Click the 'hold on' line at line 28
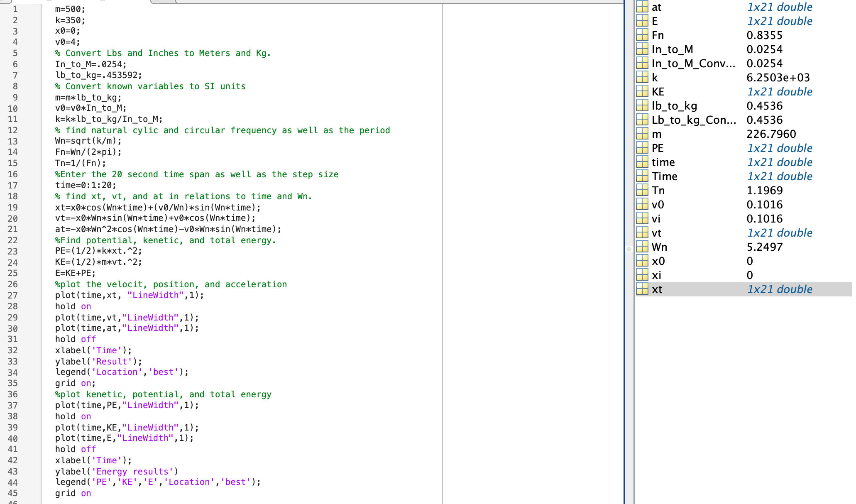Screen dimensions: 856x504 click(x=73, y=306)
